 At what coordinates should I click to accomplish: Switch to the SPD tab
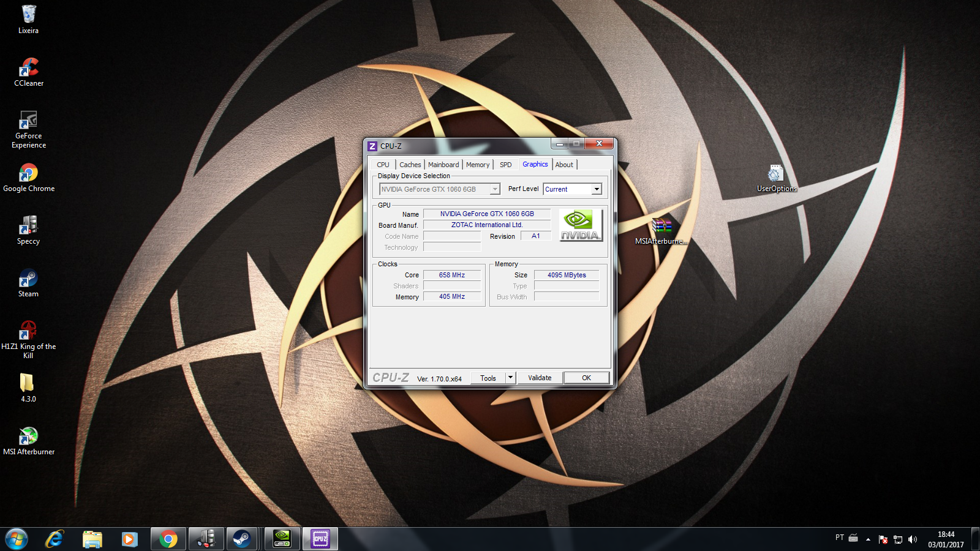coord(506,165)
